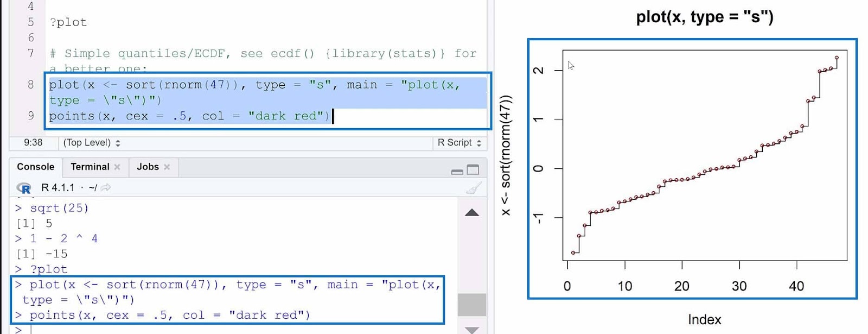Image resolution: width=868 pixels, height=334 pixels.
Task: Click the 1 - 2 ^ 4 console command
Action: pyautogui.click(x=64, y=238)
